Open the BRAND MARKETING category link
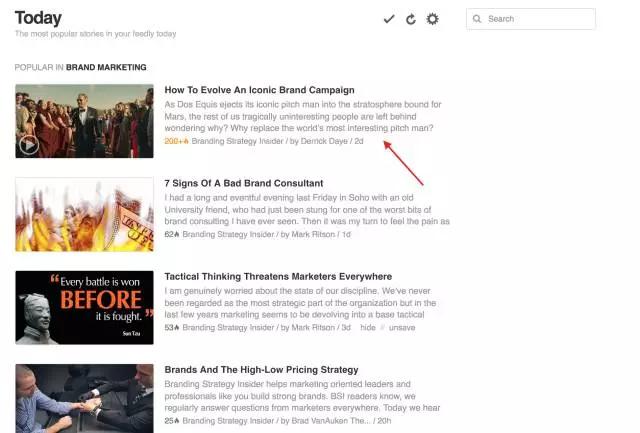The image size is (640, 433). pyautogui.click(x=106, y=67)
